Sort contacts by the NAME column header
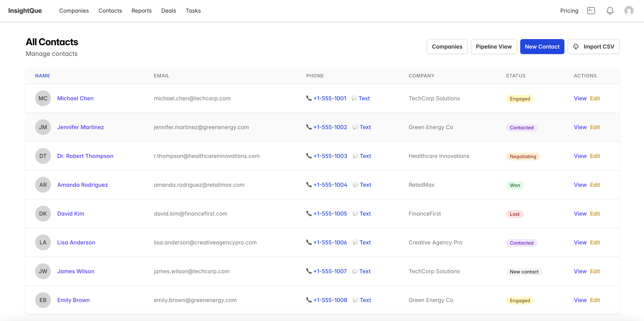The image size is (644, 321). click(42, 76)
